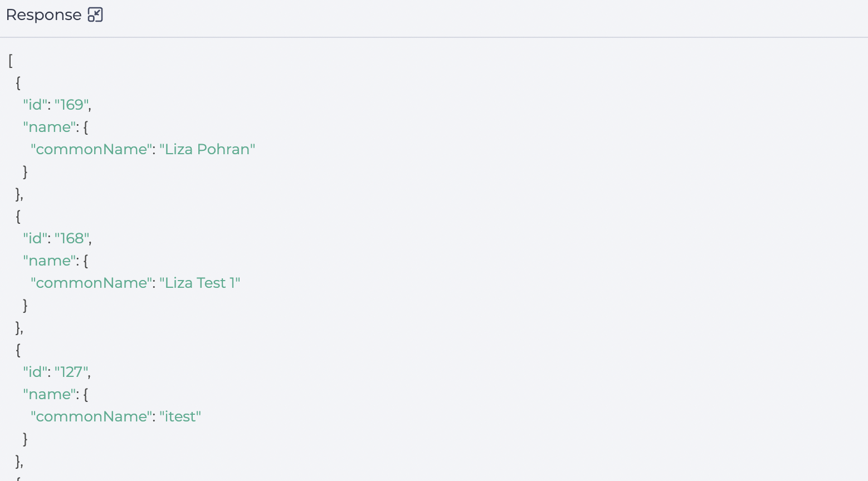The image size is (868, 481).
Task: Click the collapse icon next to Response
Action: point(95,15)
